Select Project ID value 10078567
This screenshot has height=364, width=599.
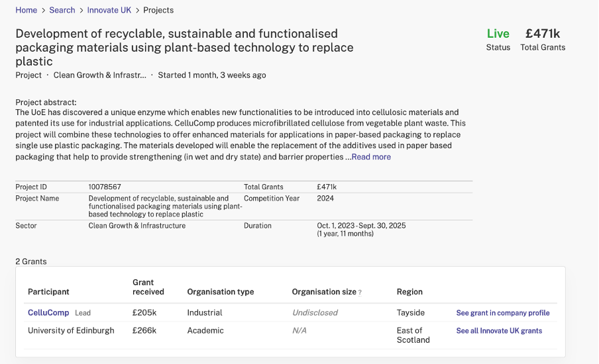click(x=105, y=187)
